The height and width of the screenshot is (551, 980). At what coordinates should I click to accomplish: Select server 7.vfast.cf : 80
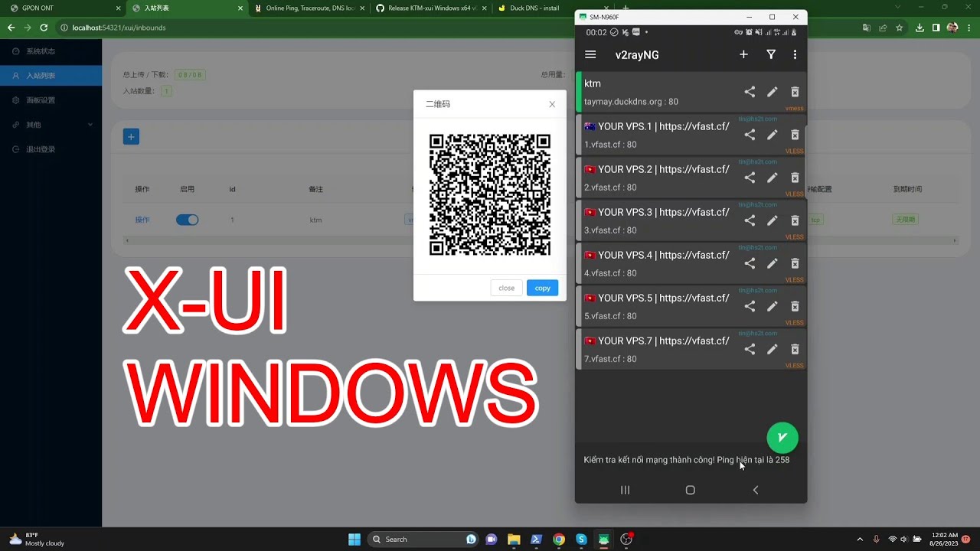click(691, 349)
